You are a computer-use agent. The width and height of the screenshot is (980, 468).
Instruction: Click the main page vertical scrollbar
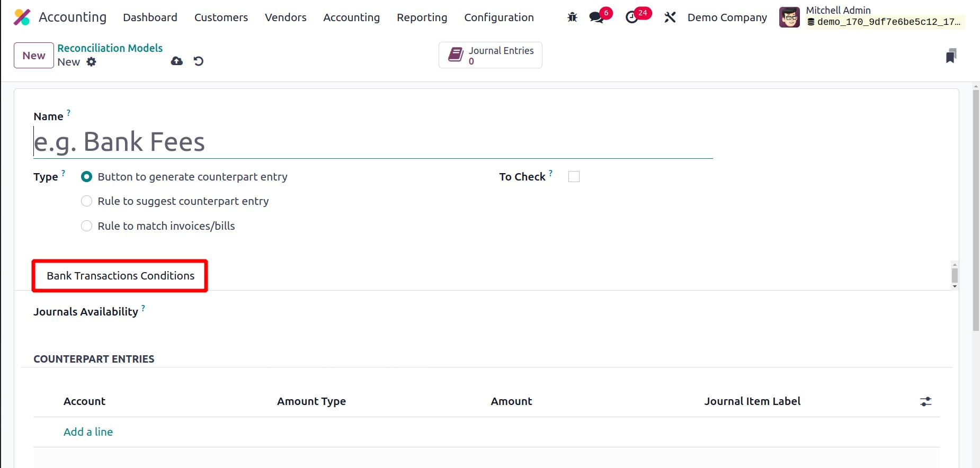pyautogui.click(x=976, y=212)
